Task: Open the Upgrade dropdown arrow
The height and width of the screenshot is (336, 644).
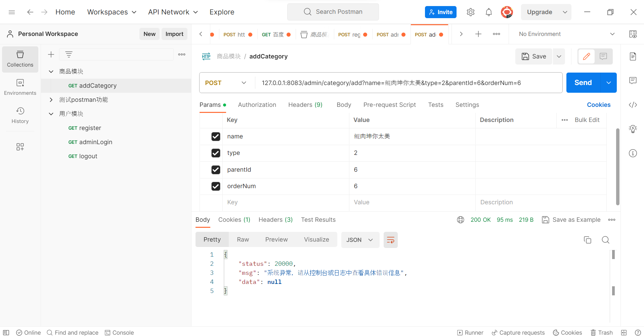Action: [x=565, y=12]
